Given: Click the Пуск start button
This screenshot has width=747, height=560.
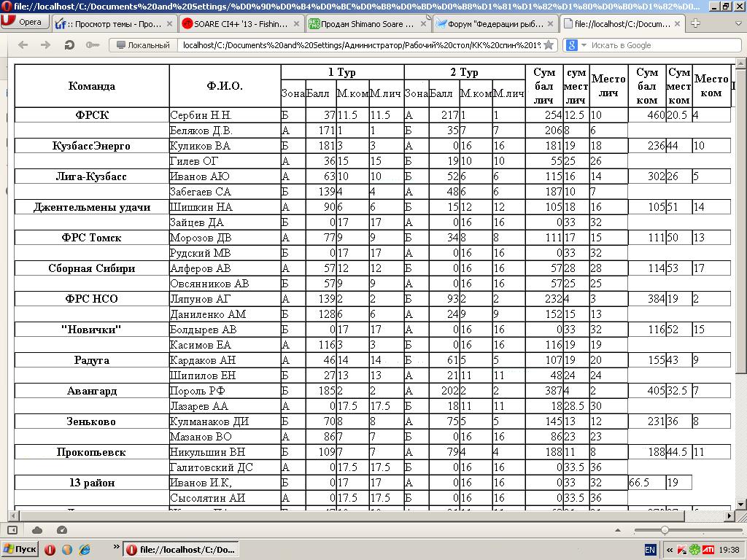Looking at the screenshot, I should (20, 549).
